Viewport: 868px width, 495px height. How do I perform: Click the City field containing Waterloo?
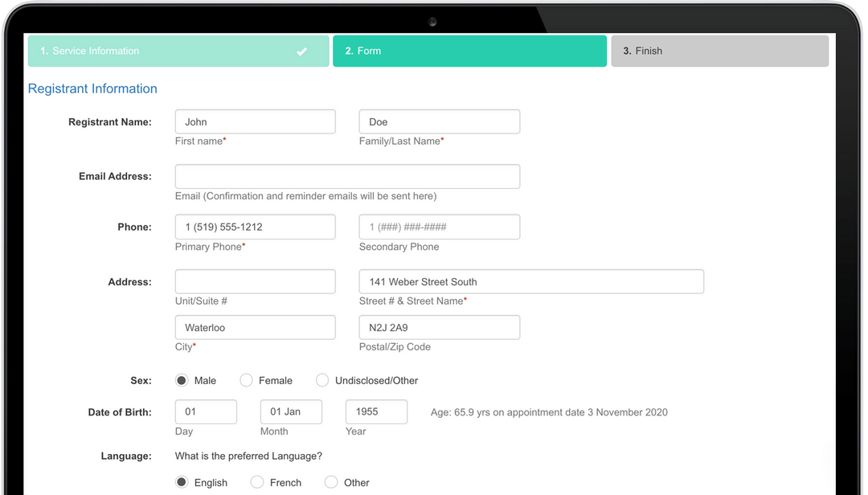click(255, 327)
